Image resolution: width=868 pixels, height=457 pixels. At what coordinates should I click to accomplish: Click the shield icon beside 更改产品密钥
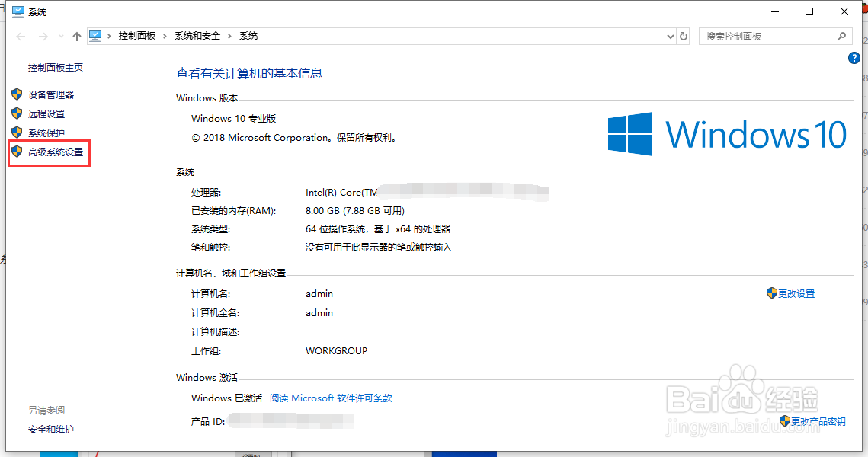(785, 420)
